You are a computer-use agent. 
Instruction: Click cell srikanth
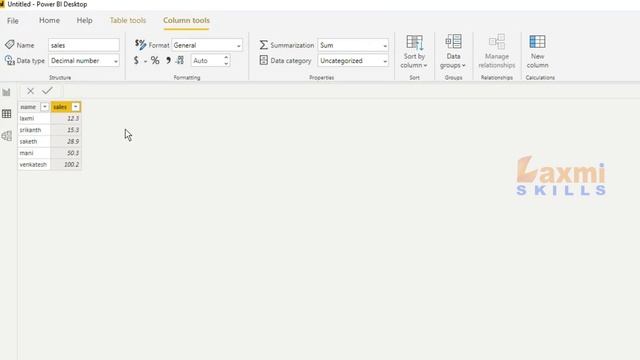pos(34,130)
